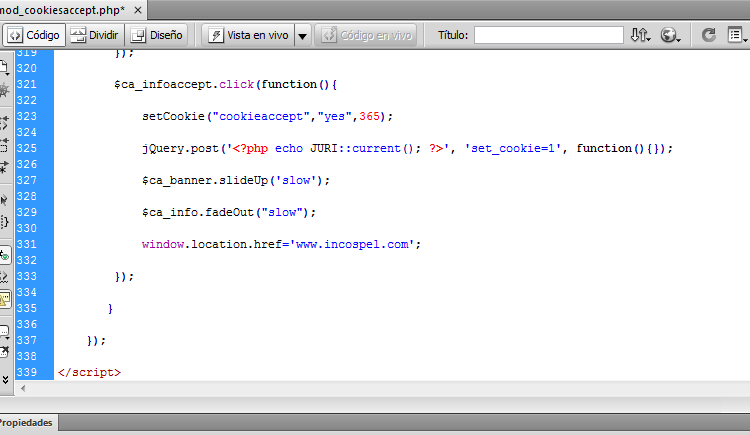750x435 pixels.
Task: Click 'JURI::current()' in the code
Action: click(x=362, y=148)
